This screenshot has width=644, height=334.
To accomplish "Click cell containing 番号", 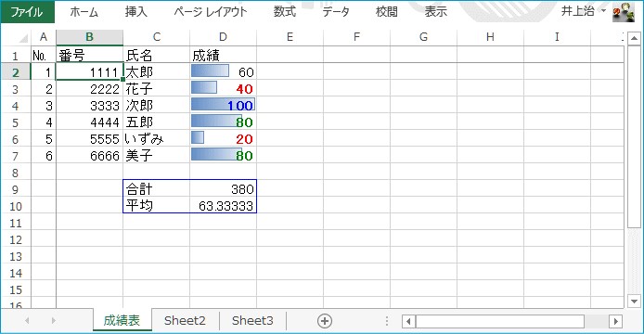I will point(89,55).
